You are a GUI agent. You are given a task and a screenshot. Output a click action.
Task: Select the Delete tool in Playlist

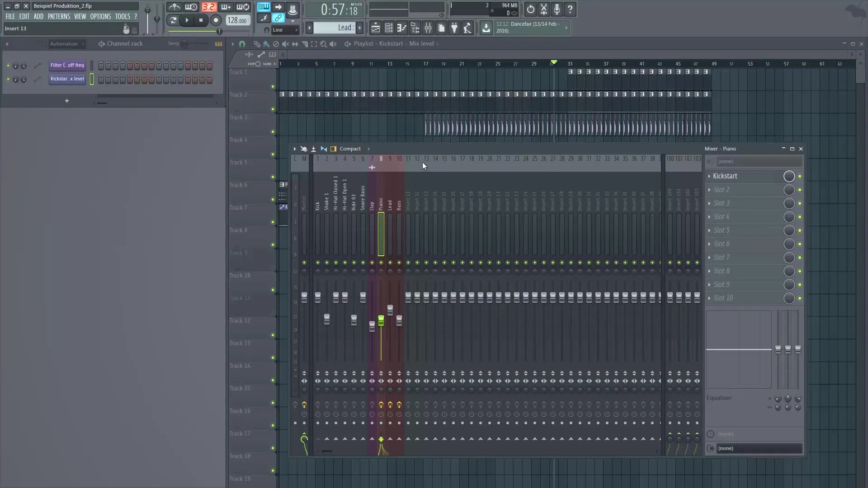pos(276,44)
